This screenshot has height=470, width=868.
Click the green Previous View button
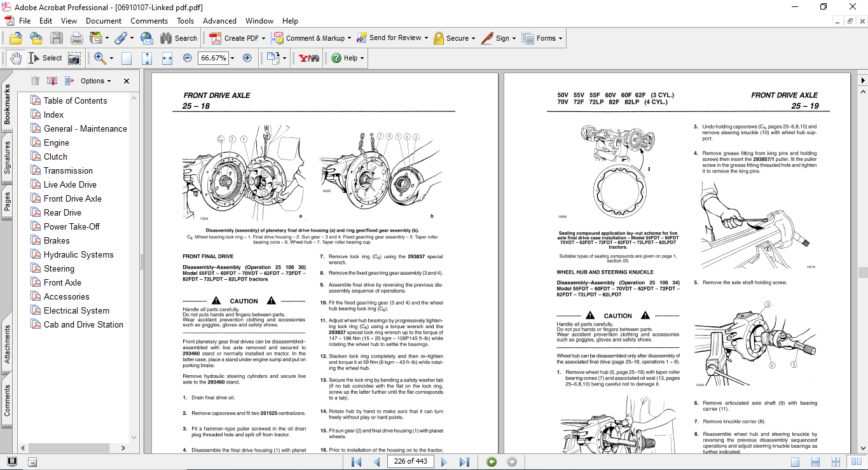(x=492, y=462)
